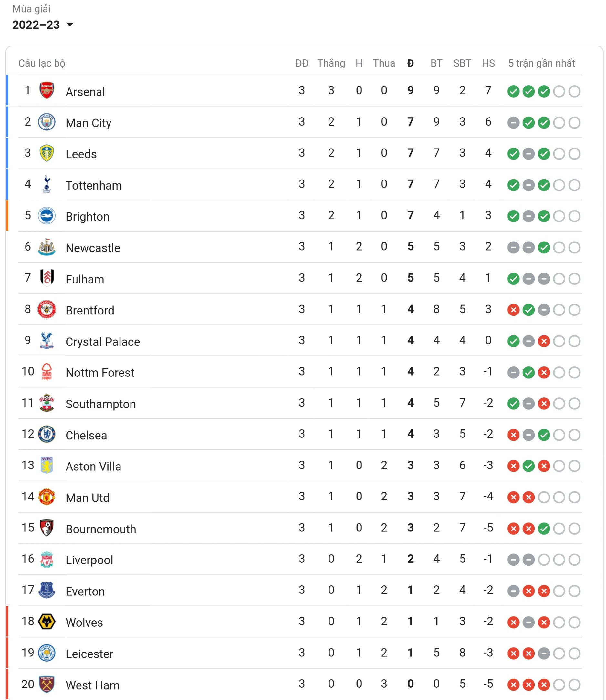
Task: Click the Chelsea club crest
Action: click(47, 434)
